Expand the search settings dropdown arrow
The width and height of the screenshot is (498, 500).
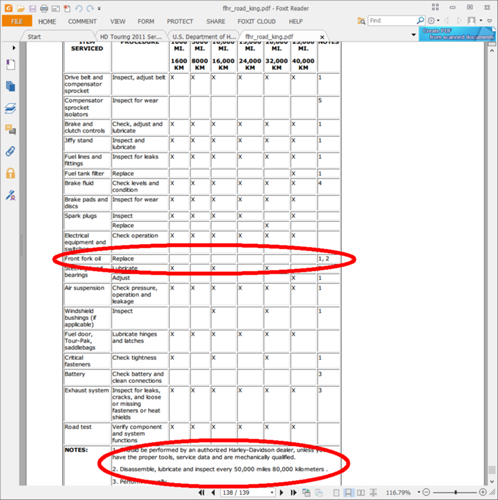pos(438,21)
